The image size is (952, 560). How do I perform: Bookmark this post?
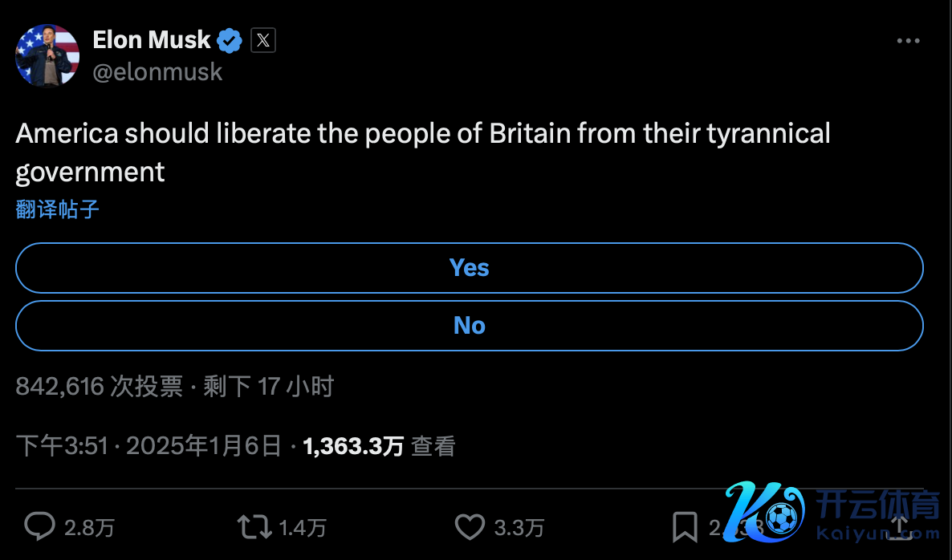[684, 526]
